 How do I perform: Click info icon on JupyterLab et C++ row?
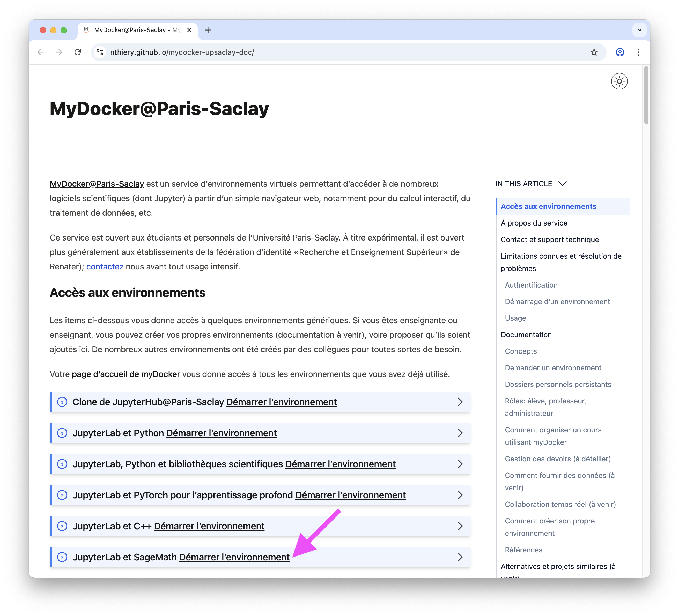pyautogui.click(x=62, y=526)
